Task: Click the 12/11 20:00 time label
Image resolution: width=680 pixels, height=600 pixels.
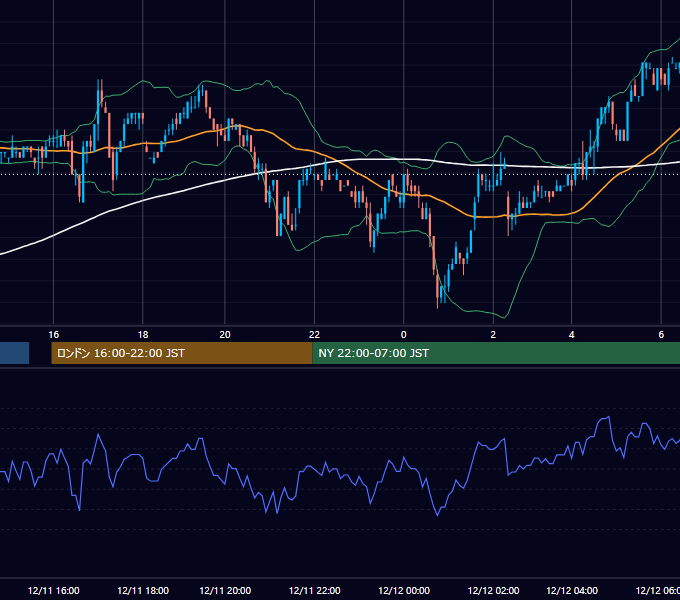Action: [x=225, y=590]
